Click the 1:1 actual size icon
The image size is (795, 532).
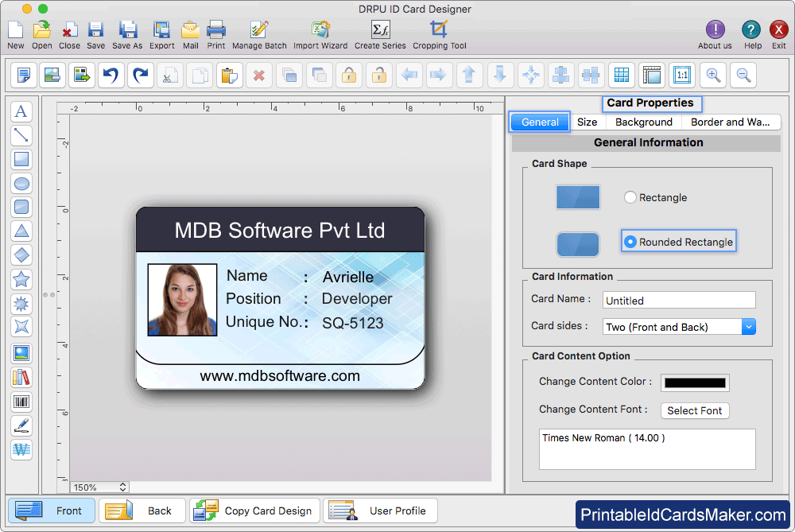click(682, 75)
